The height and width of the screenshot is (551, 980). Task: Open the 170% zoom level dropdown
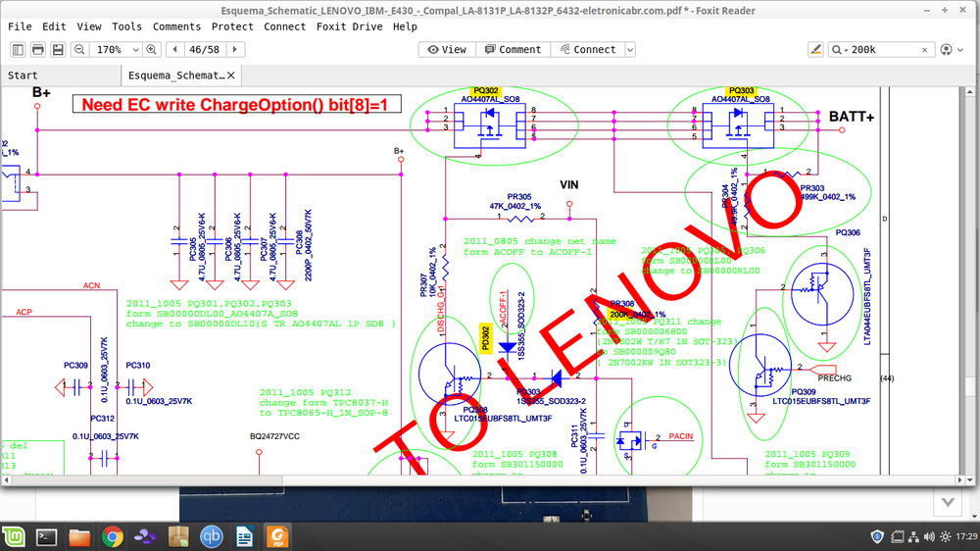(x=135, y=49)
